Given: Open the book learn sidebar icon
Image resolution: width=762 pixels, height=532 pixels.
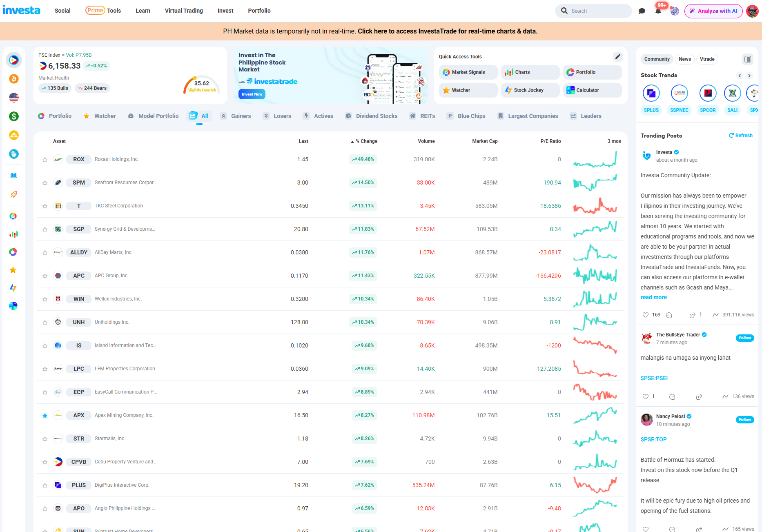Looking at the screenshot, I should pyautogui.click(x=14, y=176).
